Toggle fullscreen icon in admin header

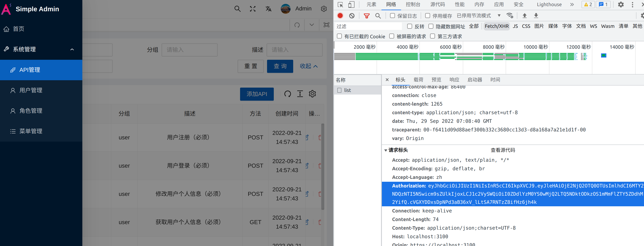[x=253, y=9]
